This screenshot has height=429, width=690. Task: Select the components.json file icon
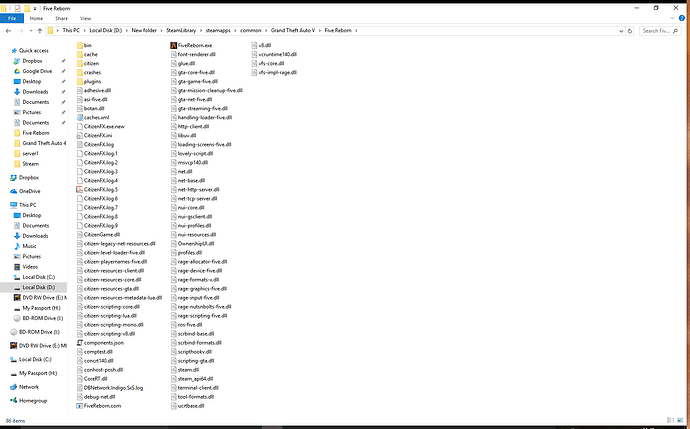click(80, 343)
